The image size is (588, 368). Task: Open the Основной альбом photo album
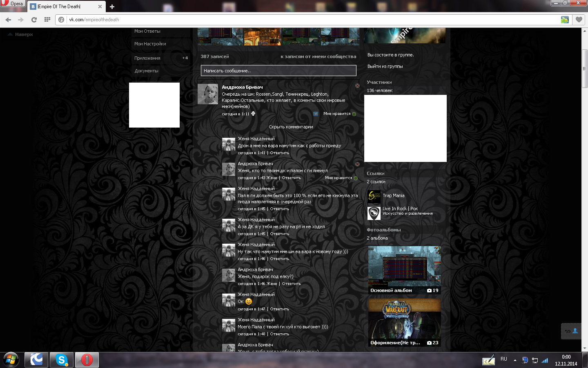[405, 270]
